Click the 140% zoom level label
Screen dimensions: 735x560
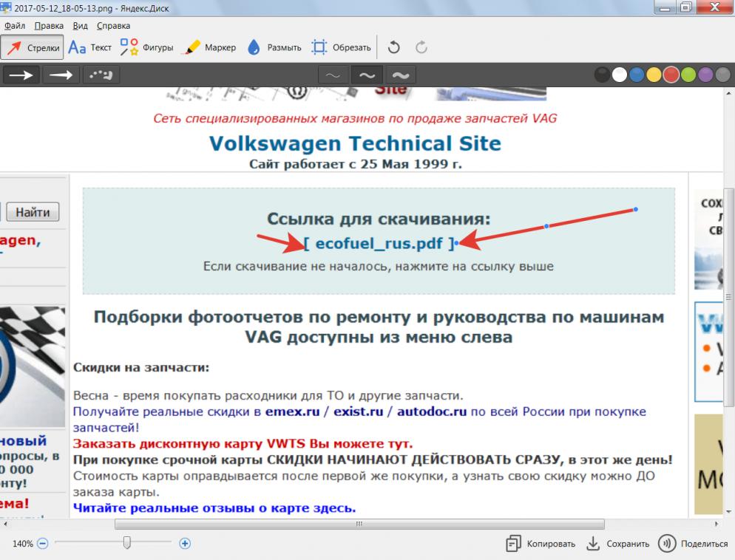[x=22, y=544]
